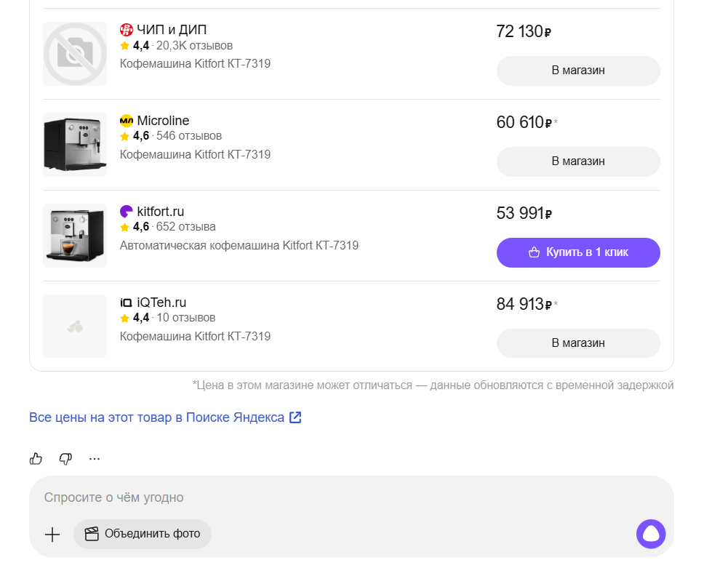Click the thumbs up like icon
The width and height of the screenshot is (728, 568).
tap(36, 458)
